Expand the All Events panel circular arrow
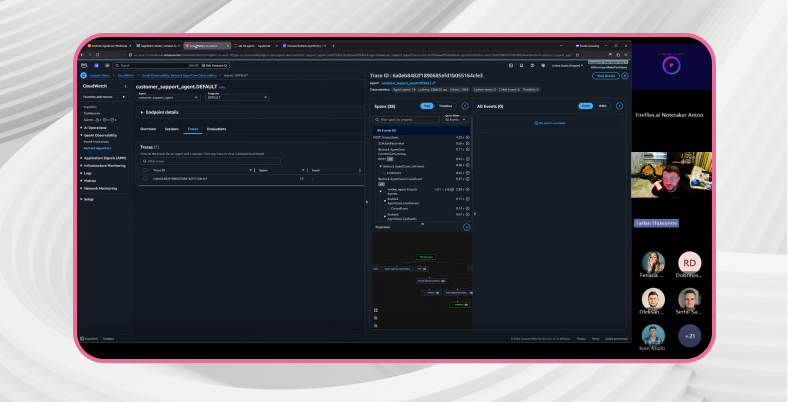The image size is (788, 402). tap(619, 106)
